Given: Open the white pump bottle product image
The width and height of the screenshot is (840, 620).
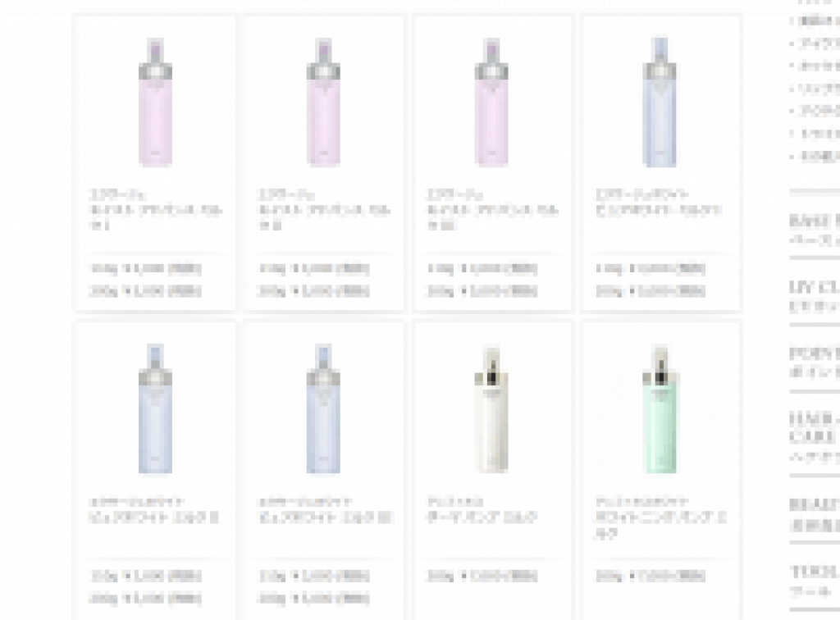Looking at the screenshot, I should point(492,409).
